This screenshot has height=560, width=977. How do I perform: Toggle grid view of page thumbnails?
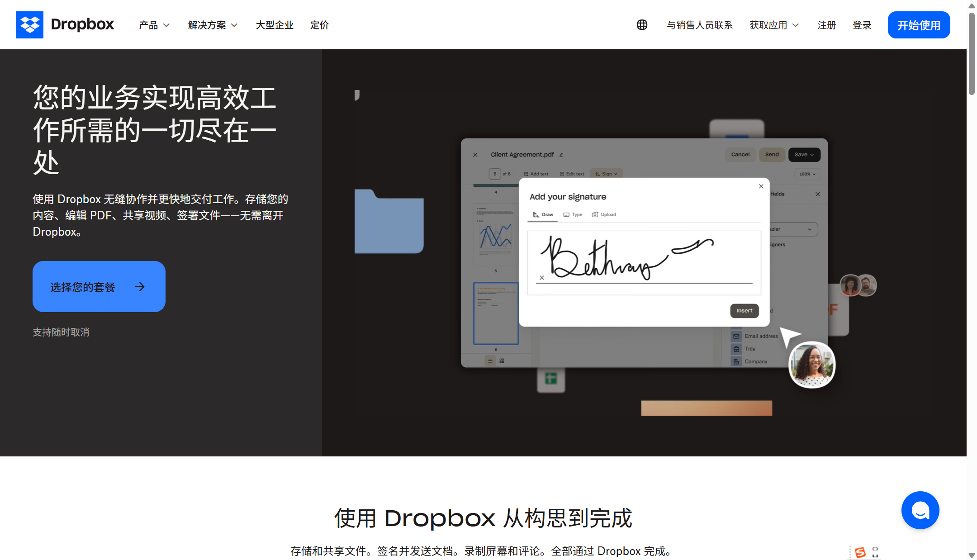(x=501, y=361)
